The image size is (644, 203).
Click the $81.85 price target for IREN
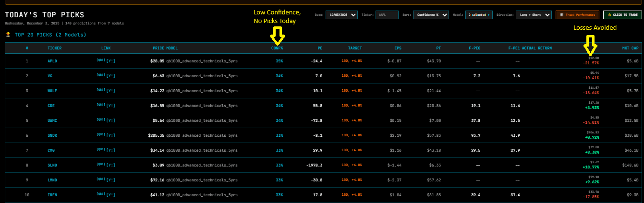(x=435, y=195)
